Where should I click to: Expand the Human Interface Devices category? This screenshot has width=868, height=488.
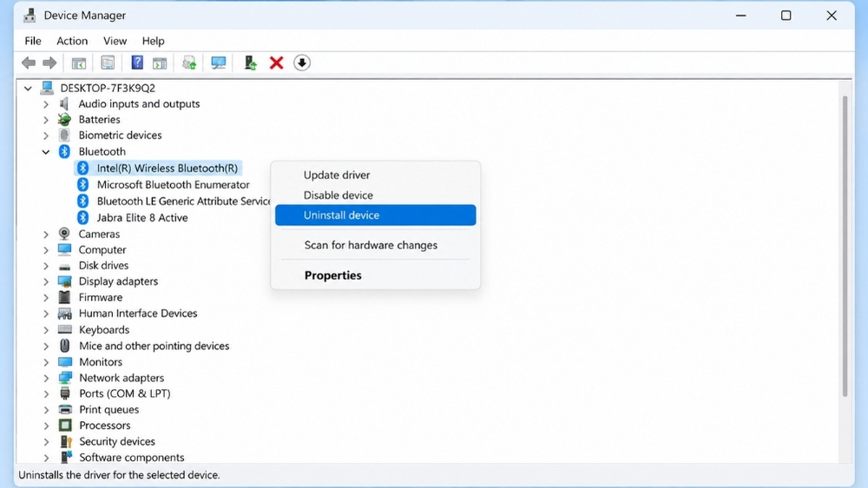tap(46, 313)
